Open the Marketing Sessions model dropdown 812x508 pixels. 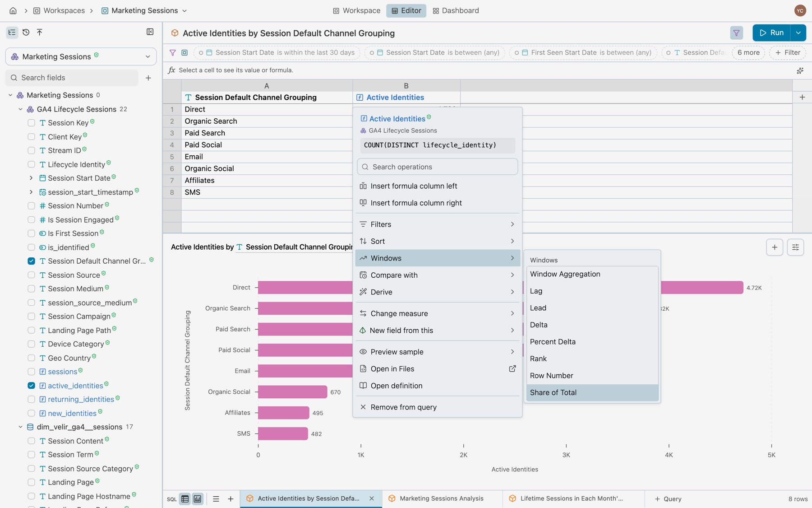click(x=81, y=56)
